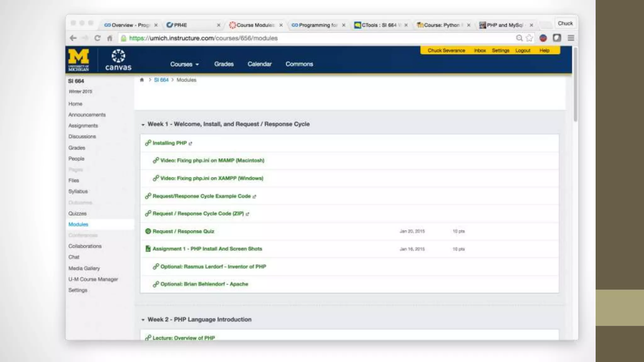Click Logout in the top yellow bar
This screenshot has height=362, width=644.
(x=523, y=50)
